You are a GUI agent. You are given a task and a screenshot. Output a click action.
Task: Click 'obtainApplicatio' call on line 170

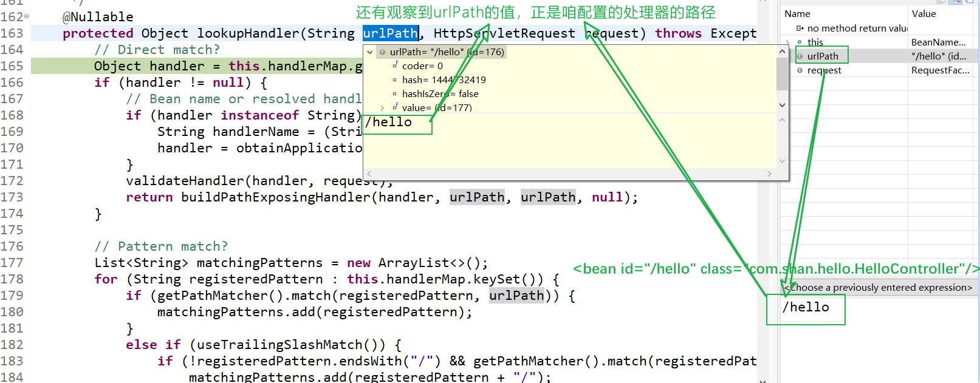tap(300, 148)
